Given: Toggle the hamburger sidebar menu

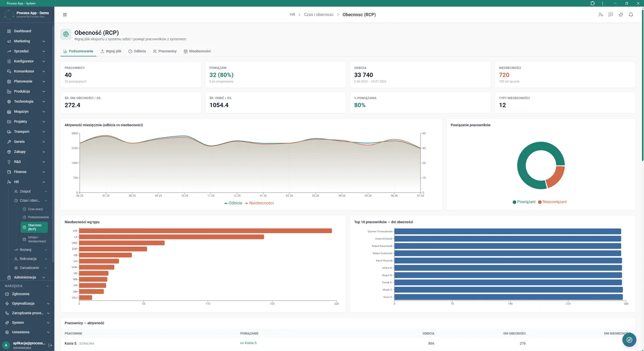Looking at the screenshot, I should pyautogui.click(x=65, y=15).
